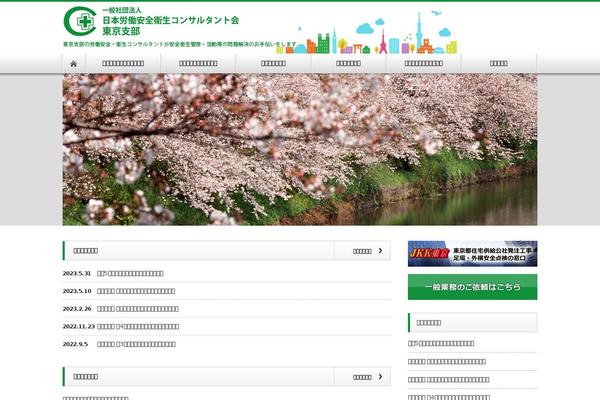The height and width of the screenshot is (400, 600).
Task: Go to the home page via house icon
Action: pyautogui.click(x=73, y=64)
